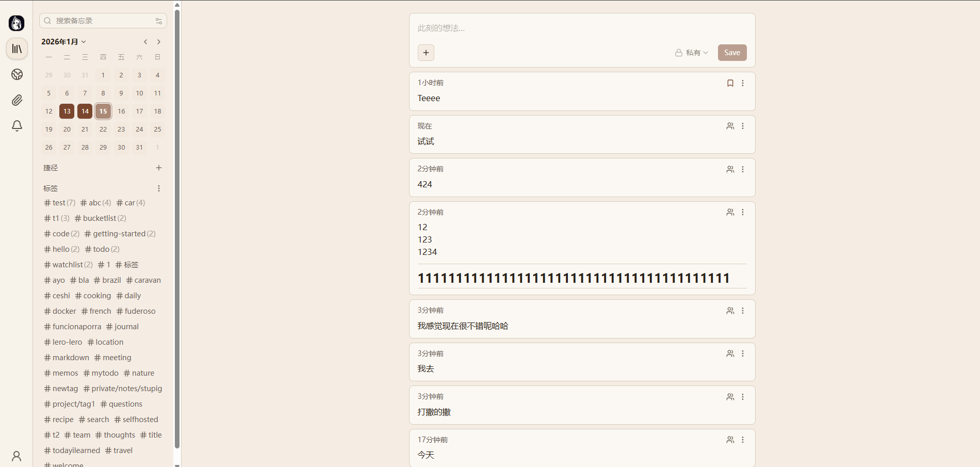Open the 私有 visibility dropdown
Screen dimensions: 980x467
(692, 53)
